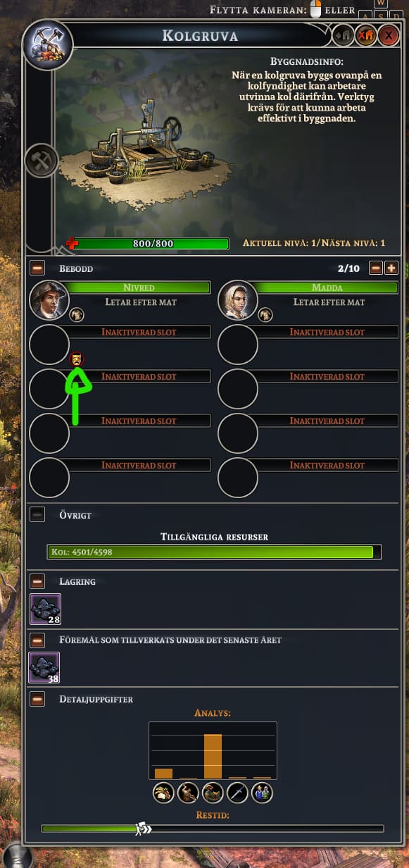
Task: Click the first Inaktiverad slot under Nivred
Action: pos(139,332)
